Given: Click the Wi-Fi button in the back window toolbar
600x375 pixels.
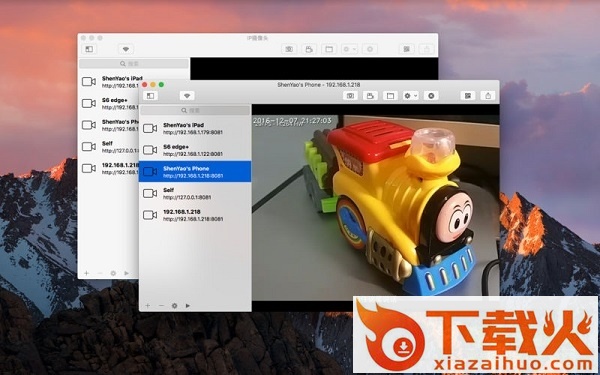Looking at the screenshot, I should (x=126, y=49).
